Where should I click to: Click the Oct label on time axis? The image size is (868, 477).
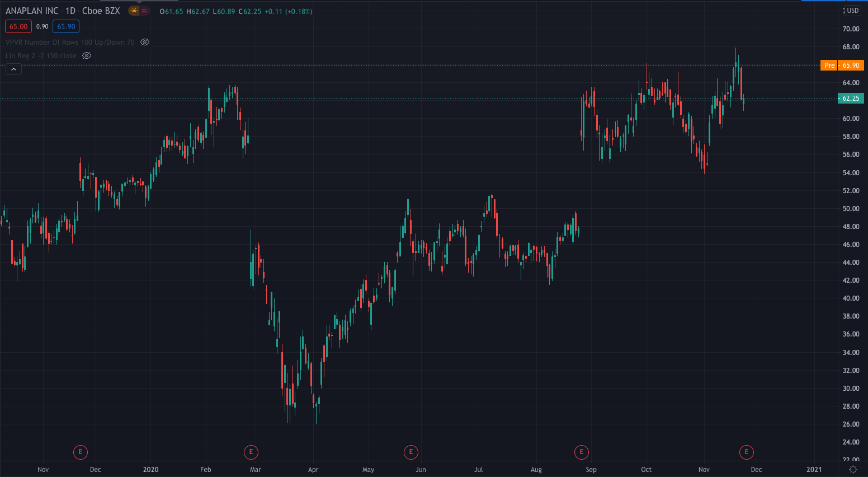647,469
